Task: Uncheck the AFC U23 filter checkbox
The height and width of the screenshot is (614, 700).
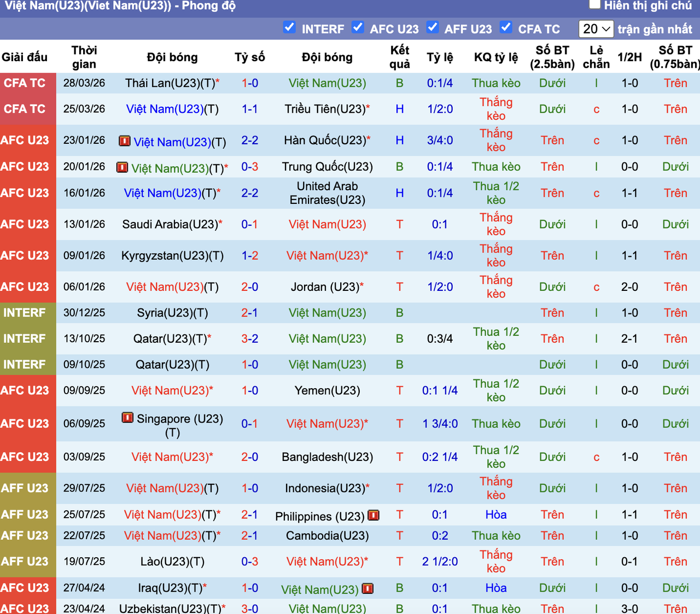Action: click(358, 27)
